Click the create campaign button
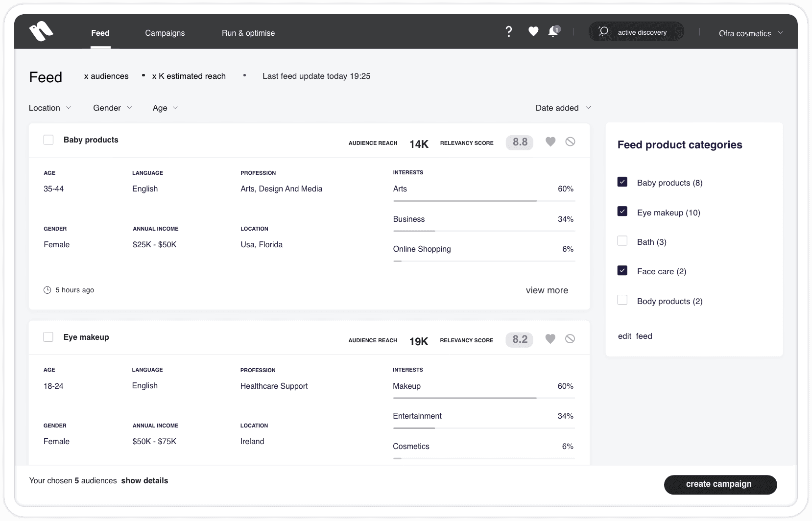The height and width of the screenshot is (521, 812). tap(720, 484)
